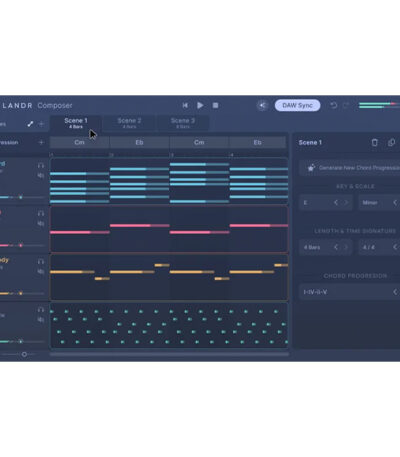Open the key selector showing E
The width and height of the screenshot is (400, 457).
(325, 202)
